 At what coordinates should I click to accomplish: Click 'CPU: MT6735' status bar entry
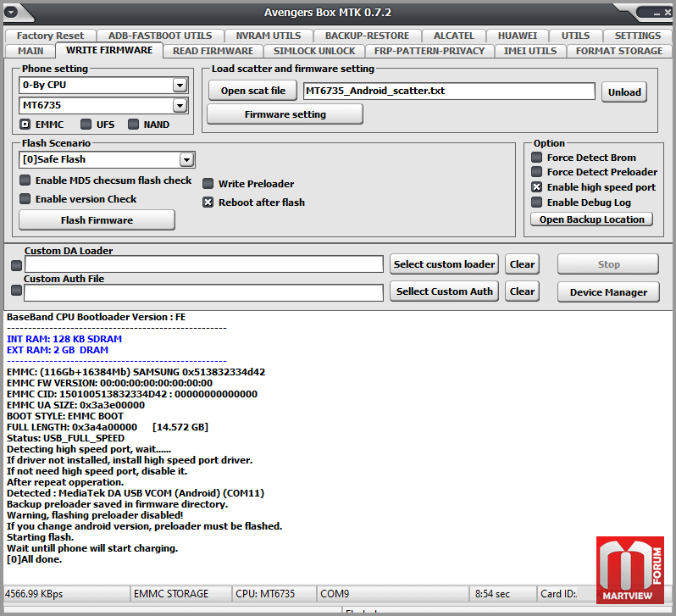pos(265,594)
